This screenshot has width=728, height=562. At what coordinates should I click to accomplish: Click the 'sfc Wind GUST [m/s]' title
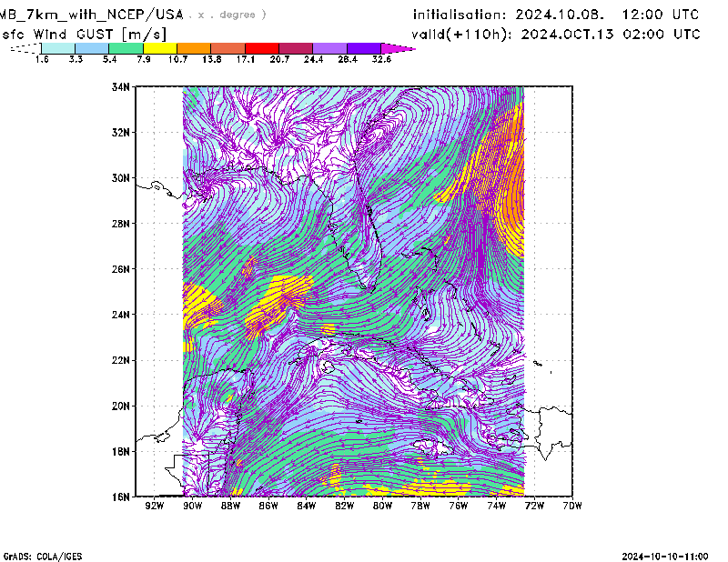84,35
